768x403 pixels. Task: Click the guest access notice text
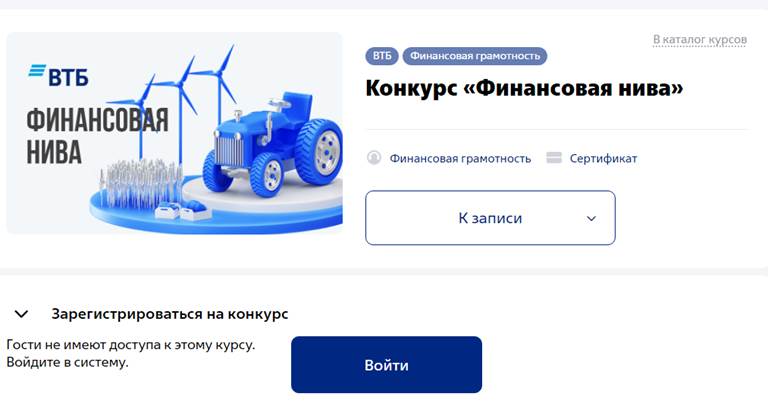[131, 354]
